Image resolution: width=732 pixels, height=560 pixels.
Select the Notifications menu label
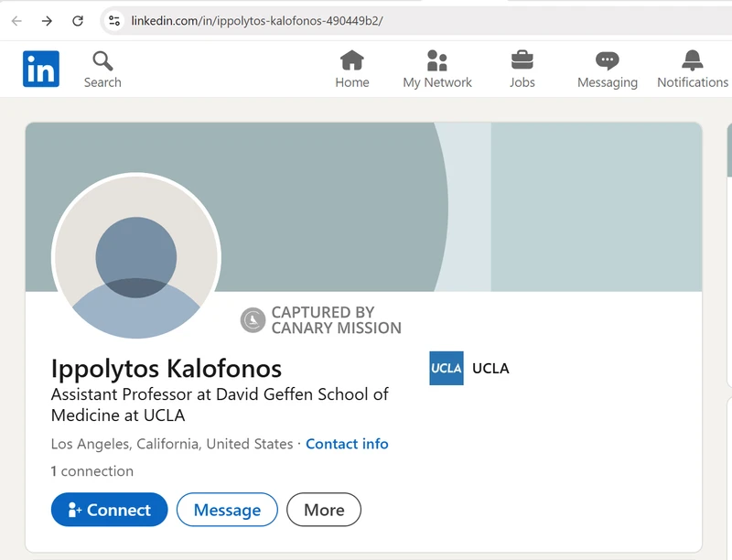click(693, 82)
